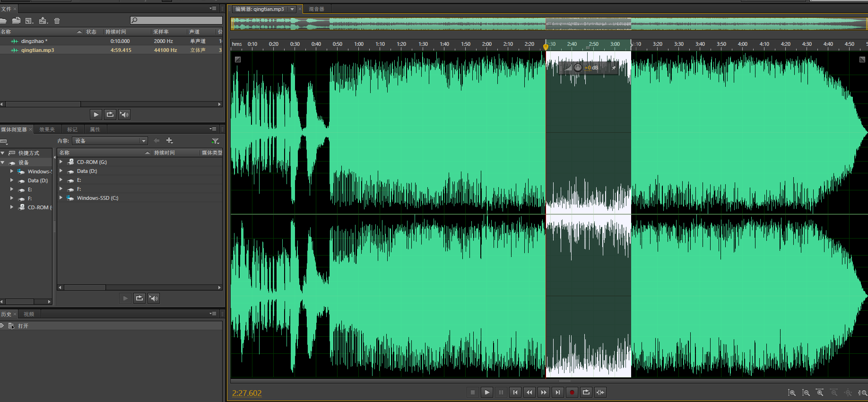Pause playback in transport bar
This screenshot has height=402, width=868.
pos(501,392)
